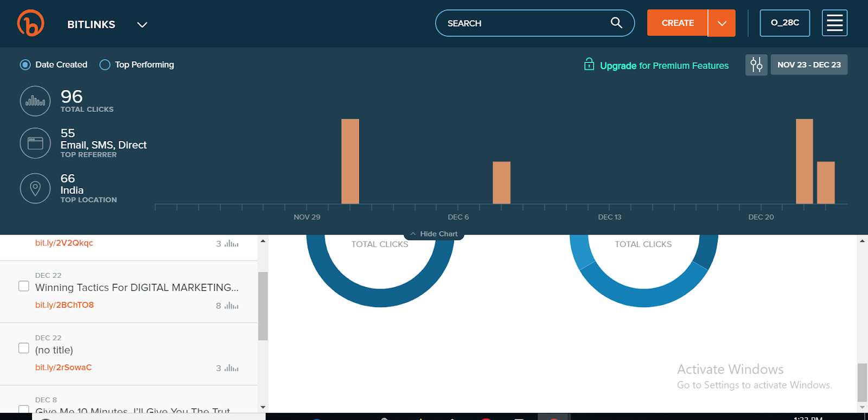This screenshot has width=868, height=420.
Task: Click the DEC 13 axis label
Action: click(610, 217)
